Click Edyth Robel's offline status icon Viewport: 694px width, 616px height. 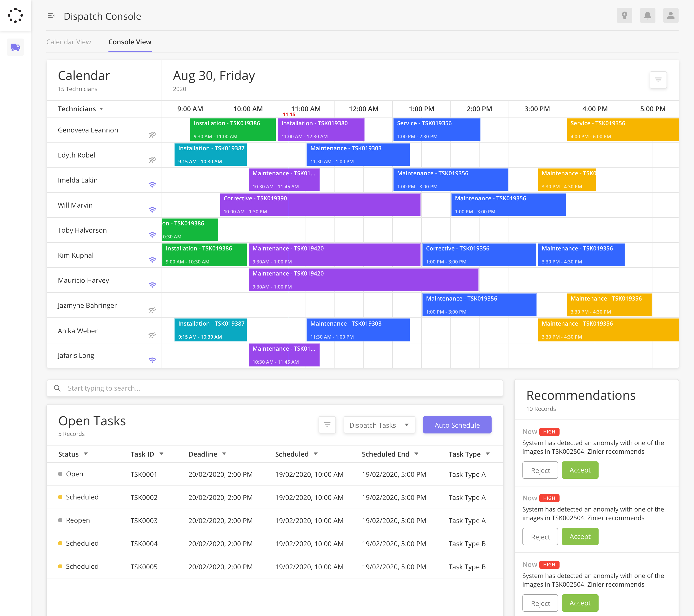pos(152,160)
